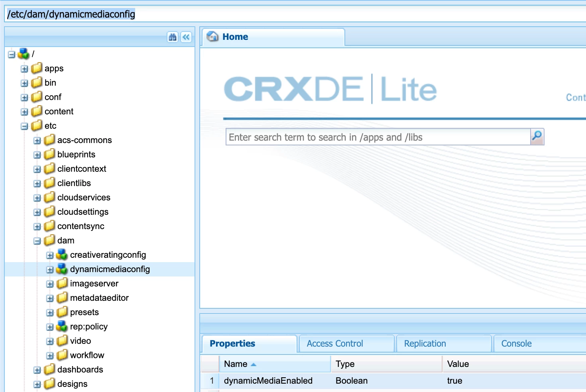
Task: Click the clientlibs folder icon
Action: point(49,183)
